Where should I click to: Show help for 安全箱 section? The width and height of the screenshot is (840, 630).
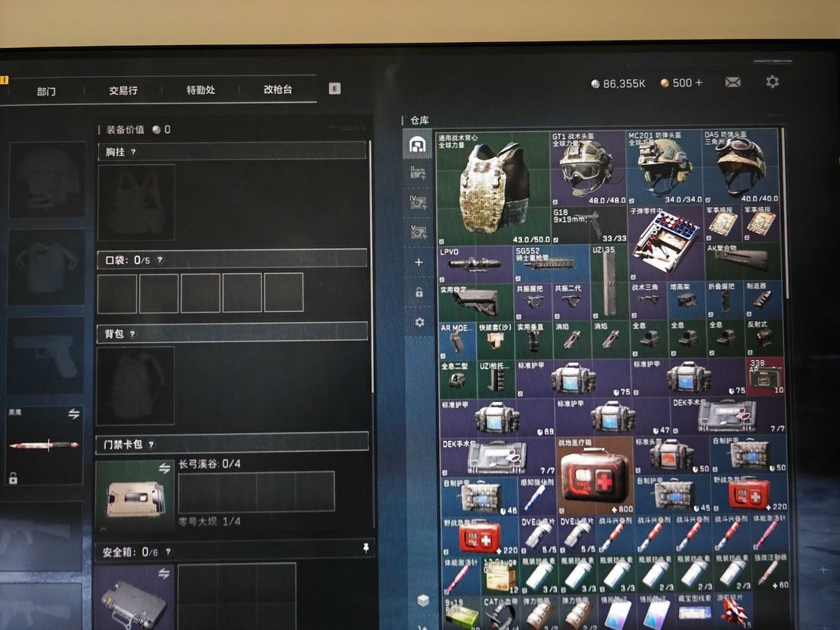pos(168,551)
